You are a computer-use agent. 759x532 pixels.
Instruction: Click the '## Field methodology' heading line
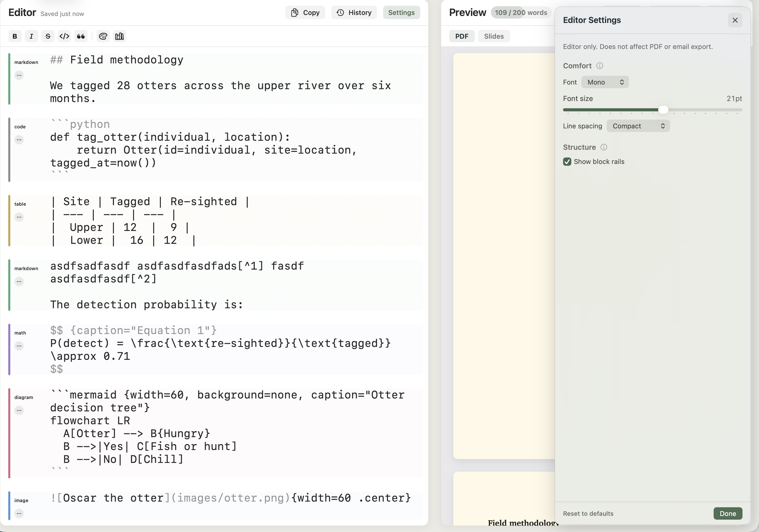[x=117, y=60]
